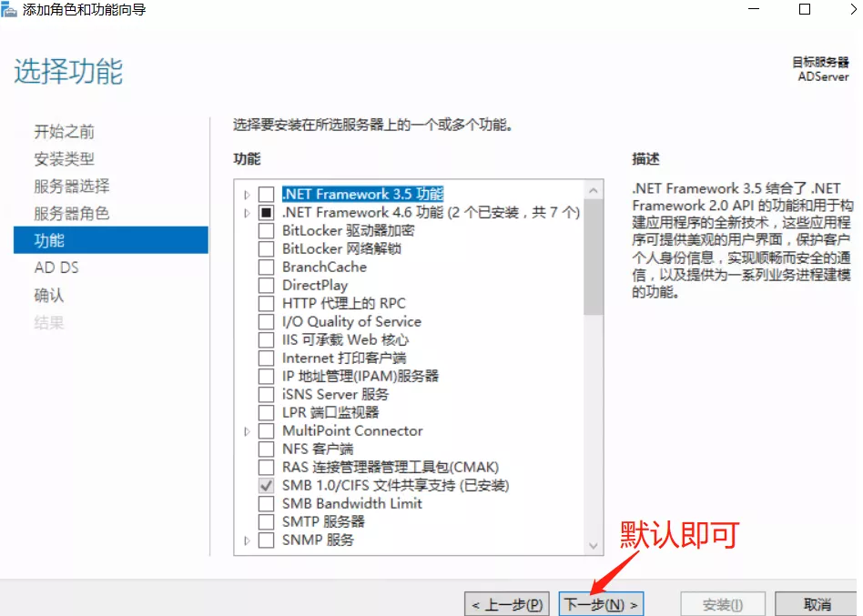The width and height of the screenshot is (863, 616).
Task: Toggle the DirectPlay feature checkbox
Action: click(266, 285)
